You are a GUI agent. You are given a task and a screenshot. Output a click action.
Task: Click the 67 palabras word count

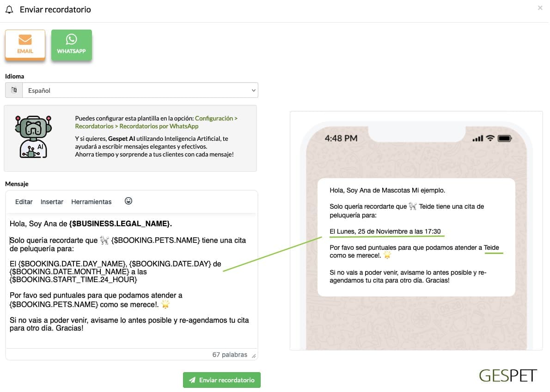[x=230, y=355]
